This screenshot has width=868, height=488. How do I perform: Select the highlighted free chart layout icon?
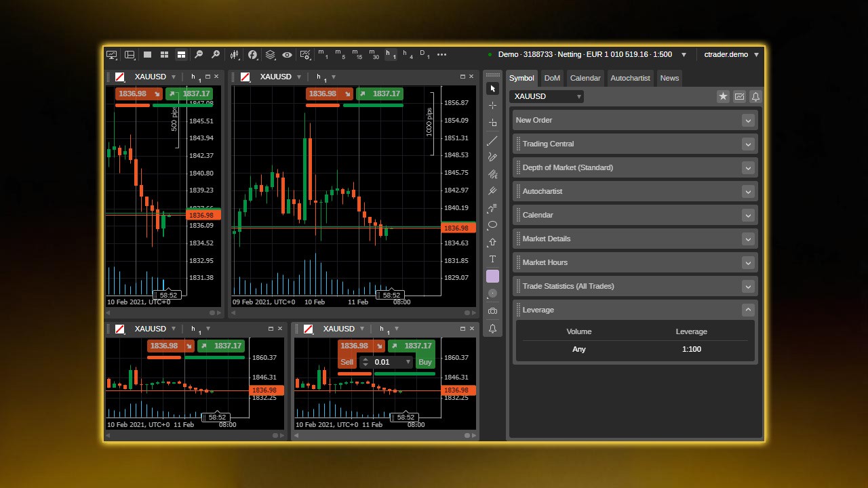(181, 55)
